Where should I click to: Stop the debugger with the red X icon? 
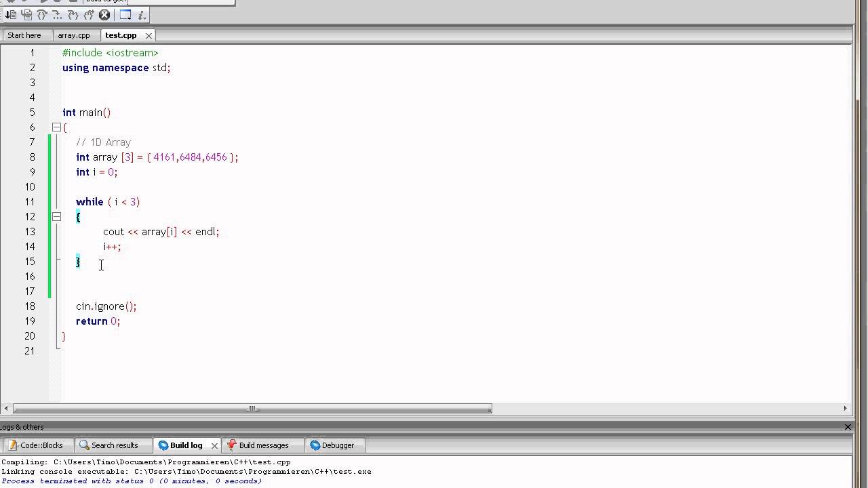coord(104,15)
